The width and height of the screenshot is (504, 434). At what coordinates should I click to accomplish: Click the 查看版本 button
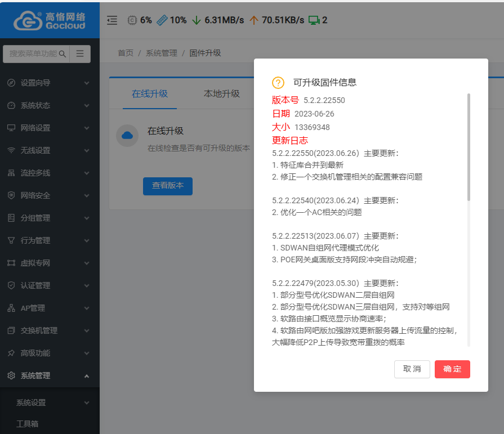[x=168, y=186]
